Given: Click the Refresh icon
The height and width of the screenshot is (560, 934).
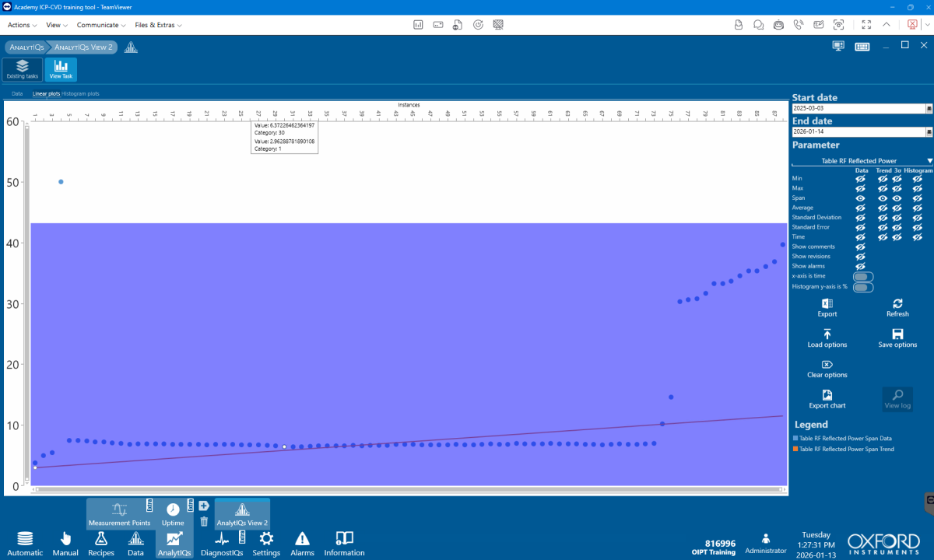Looking at the screenshot, I should click(x=897, y=303).
